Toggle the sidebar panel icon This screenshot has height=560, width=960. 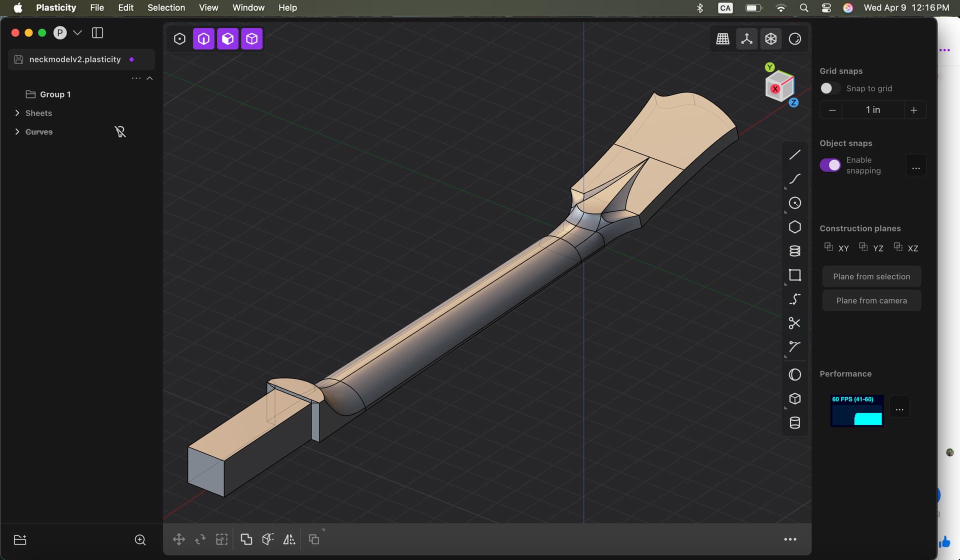tap(97, 33)
